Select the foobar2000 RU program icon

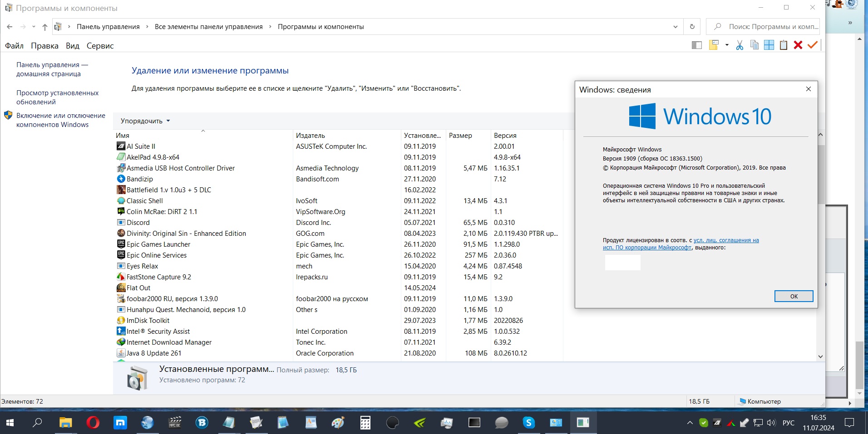(x=121, y=299)
